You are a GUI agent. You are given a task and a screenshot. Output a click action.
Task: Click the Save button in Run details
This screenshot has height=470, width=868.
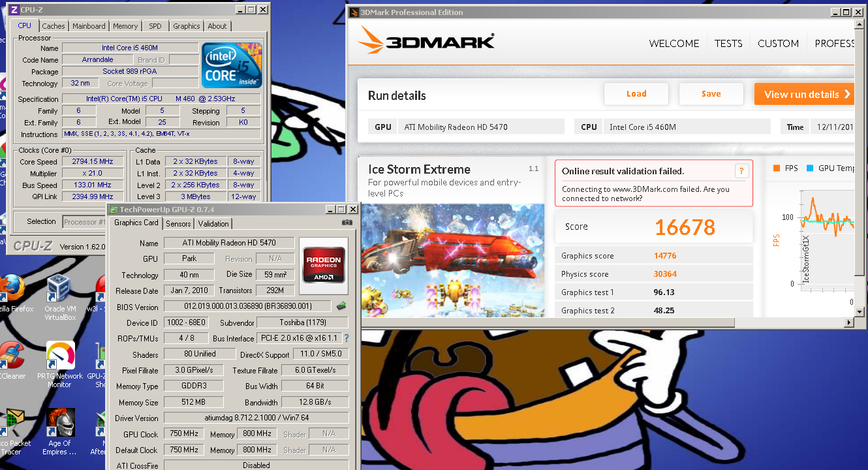711,94
